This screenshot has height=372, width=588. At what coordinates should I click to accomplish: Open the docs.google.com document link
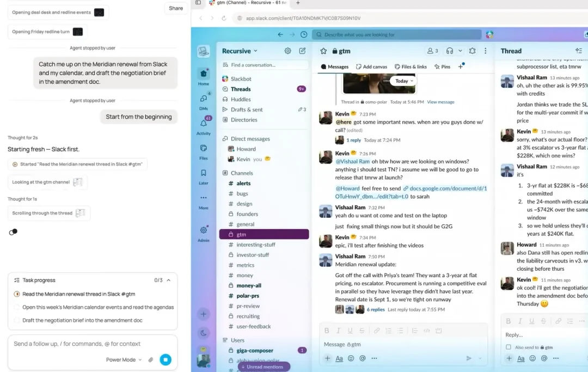click(x=411, y=192)
